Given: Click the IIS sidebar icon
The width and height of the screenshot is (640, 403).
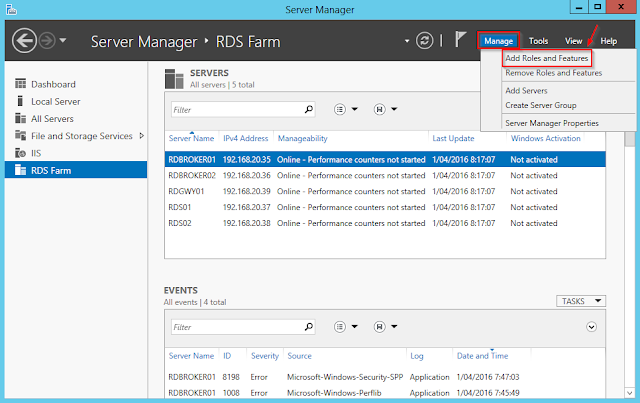Looking at the screenshot, I should pyautogui.click(x=20, y=153).
